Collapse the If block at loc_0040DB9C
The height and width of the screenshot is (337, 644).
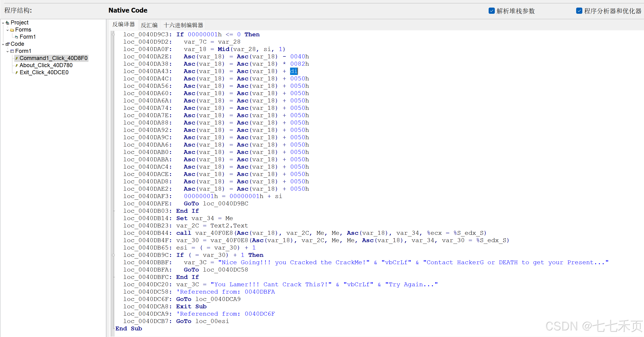click(113, 255)
